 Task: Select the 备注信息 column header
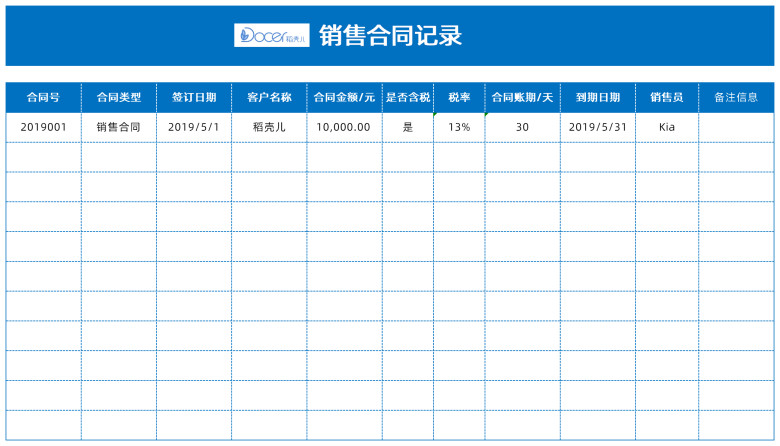click(736, 97)
